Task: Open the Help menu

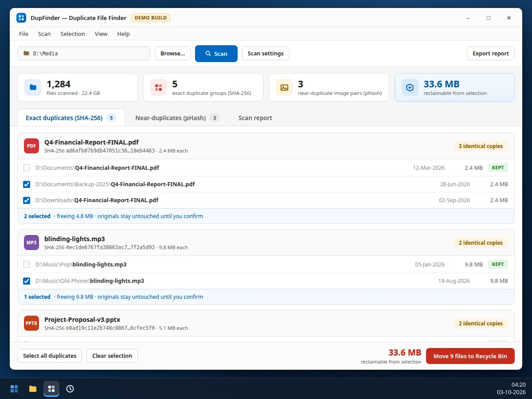Action: pyautogui.click(x=123, y=34)
